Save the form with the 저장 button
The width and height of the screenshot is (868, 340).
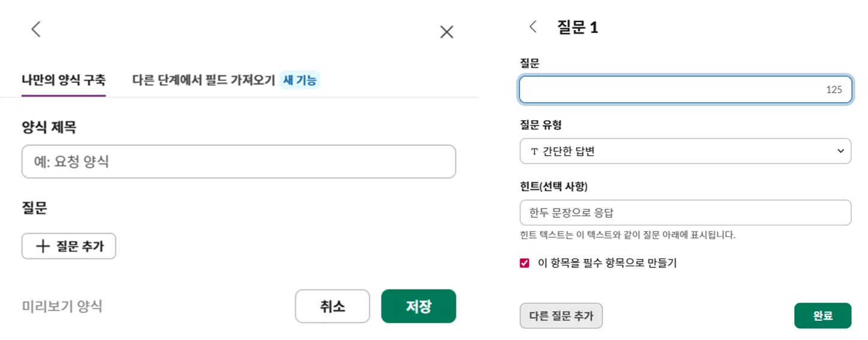pyautogui.click(x=418, y=306)
